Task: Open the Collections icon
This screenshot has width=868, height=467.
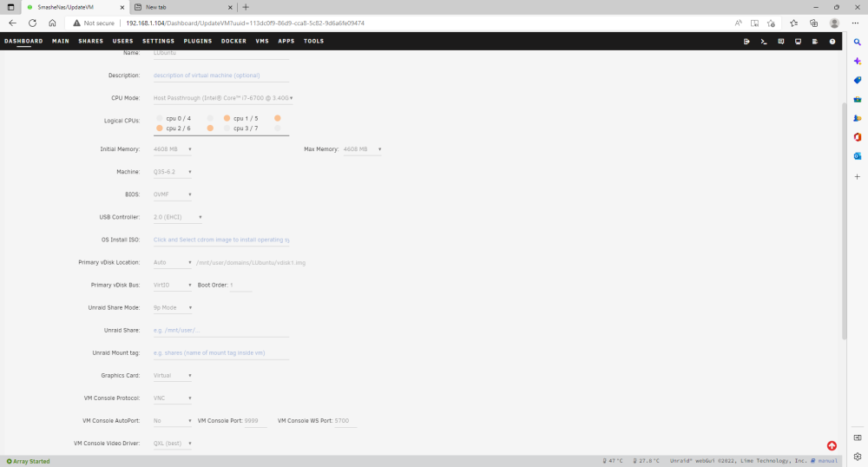Action: pyautogui.click(x=814, y=23)
